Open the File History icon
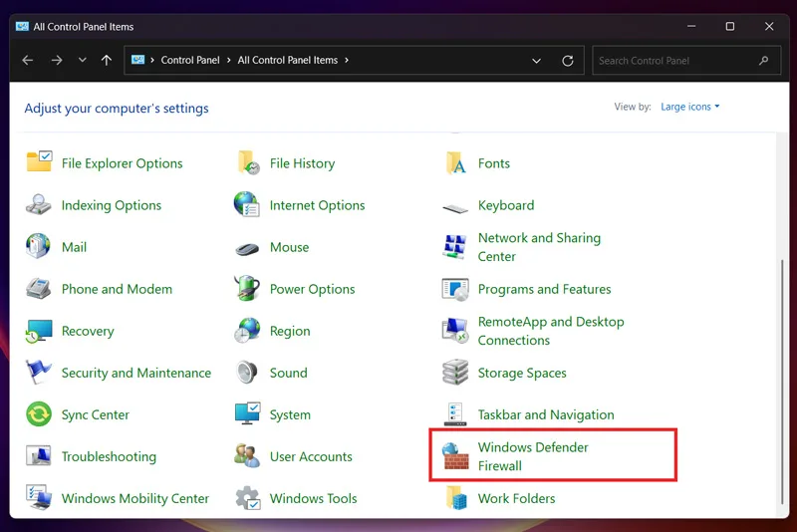The height and width of the screenshot is (532, 797). click(248, 162)
